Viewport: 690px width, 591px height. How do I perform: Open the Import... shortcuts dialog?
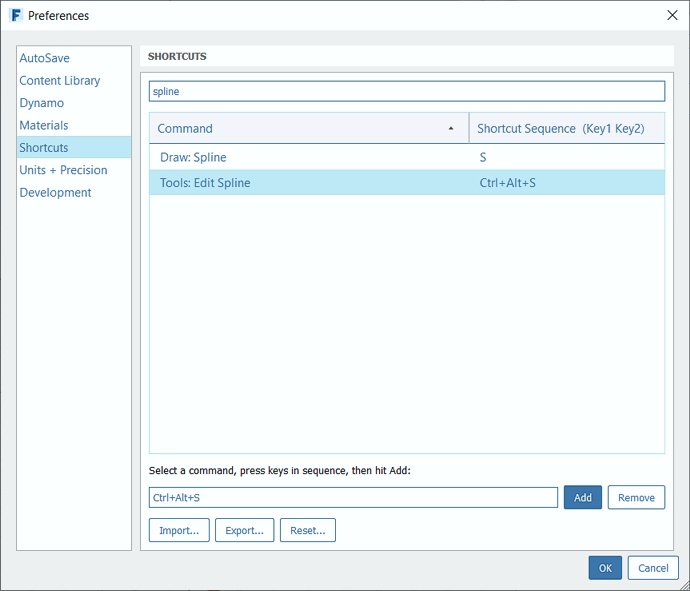(x=179, y=530)
